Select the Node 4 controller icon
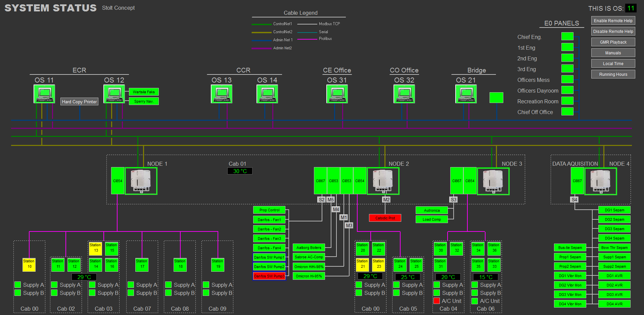Viewport: 644px width, 315px height. click(600, 181)
